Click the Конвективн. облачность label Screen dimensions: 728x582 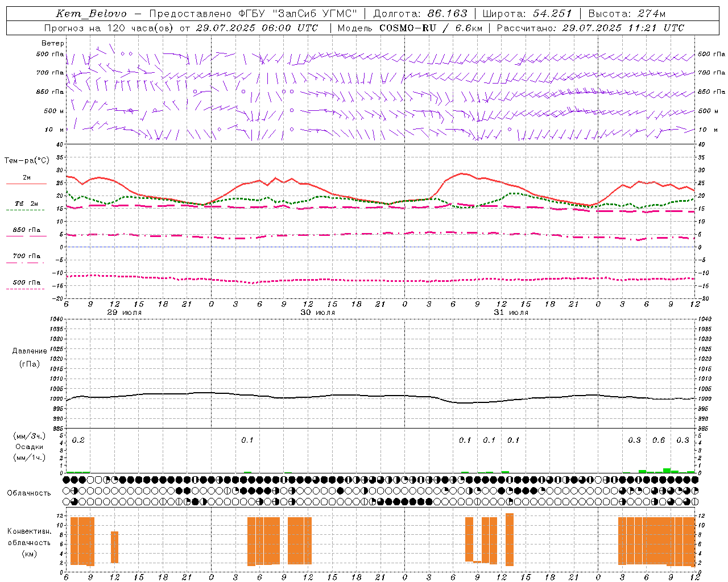(29, 542)
